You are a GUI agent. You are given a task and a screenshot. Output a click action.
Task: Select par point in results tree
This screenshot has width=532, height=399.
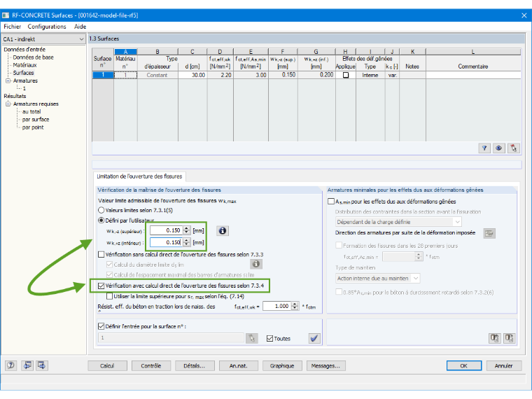point(33,127)
